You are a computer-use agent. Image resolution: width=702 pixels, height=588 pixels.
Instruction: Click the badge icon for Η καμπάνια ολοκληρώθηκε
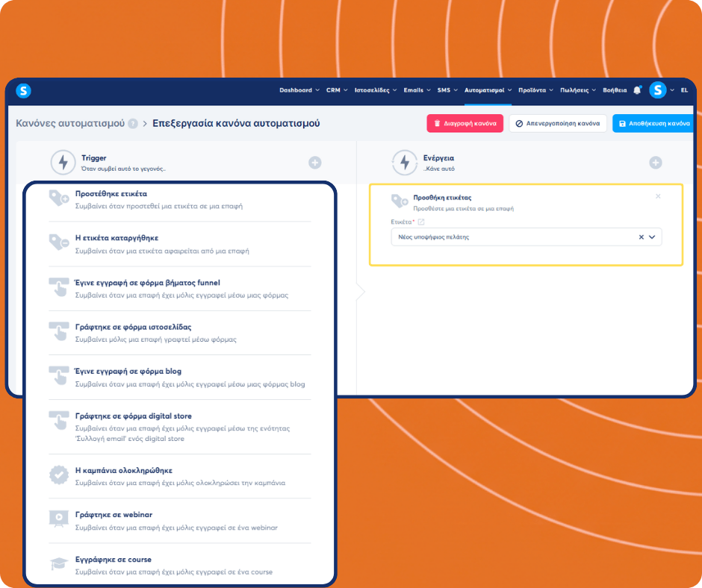coord(59,475)
